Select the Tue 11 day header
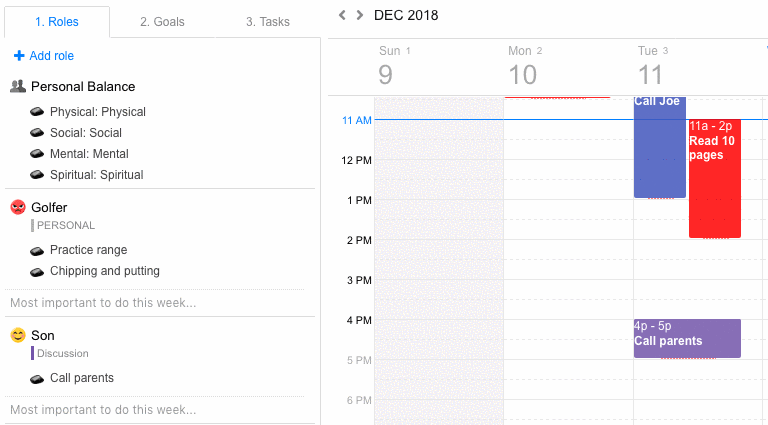The width and height of the screenshot is (768, 425). (x=651, y=67)
